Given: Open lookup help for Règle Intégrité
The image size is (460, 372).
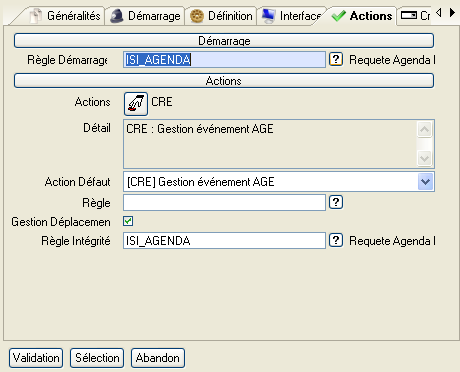Looking at the screenshot, I should (x=336, y=240).
